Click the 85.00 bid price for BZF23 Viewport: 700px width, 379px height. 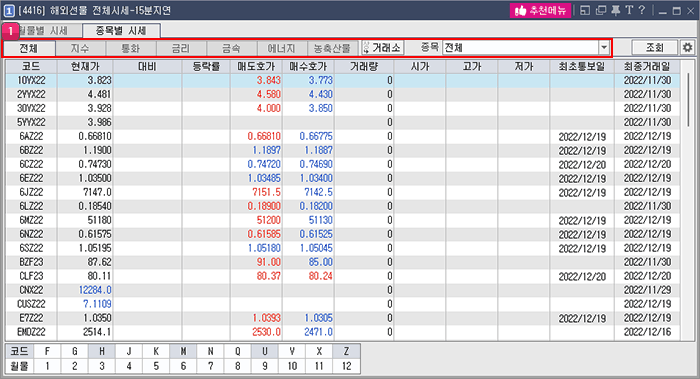(321, 262)
